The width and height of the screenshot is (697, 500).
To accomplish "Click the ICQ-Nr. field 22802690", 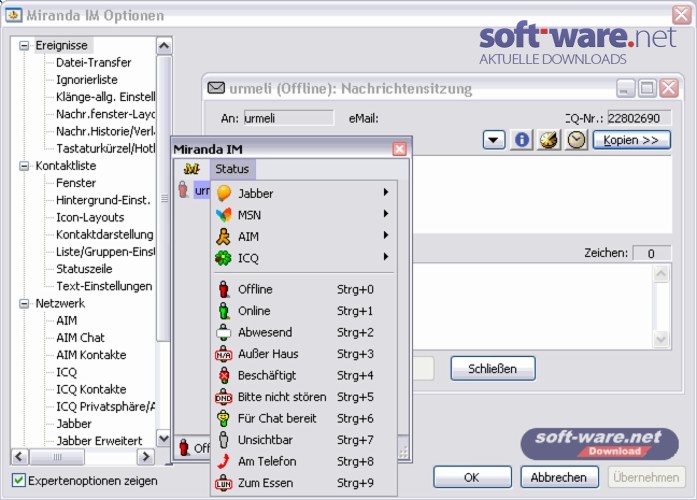I will pos(639,118).
